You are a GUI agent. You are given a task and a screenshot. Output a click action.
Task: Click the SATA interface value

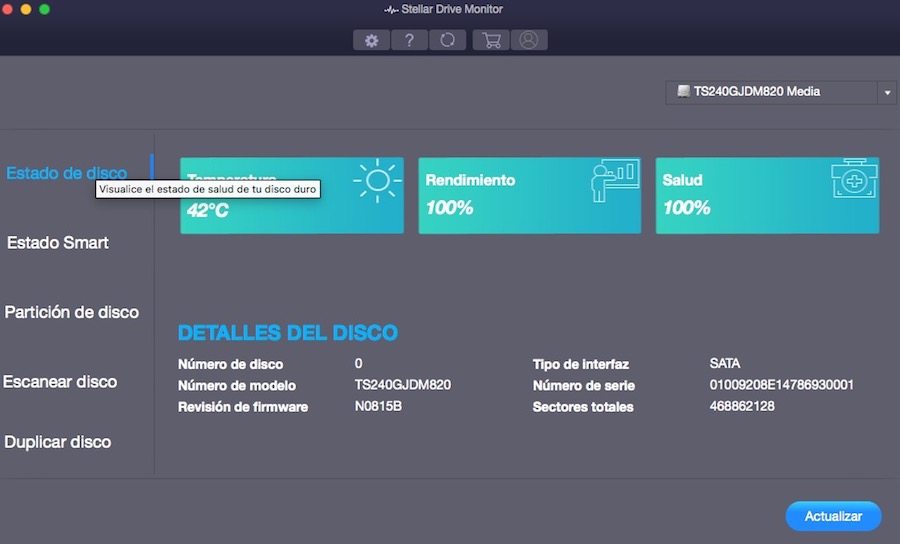[725, 363]
